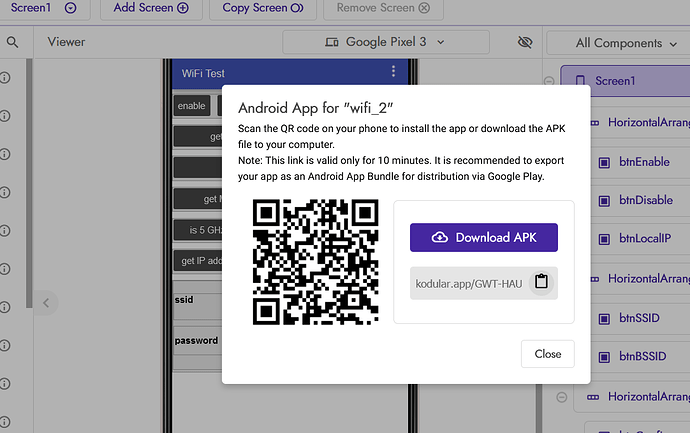Viewport: 690px width, 433px height.
Task: Click the btnLocalIP component icon
Action: click(604, 239)
